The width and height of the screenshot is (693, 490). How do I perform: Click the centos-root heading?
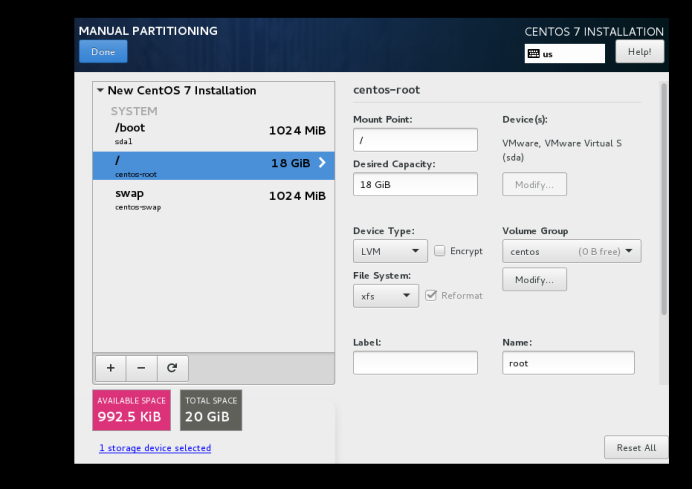pos(386,90)
